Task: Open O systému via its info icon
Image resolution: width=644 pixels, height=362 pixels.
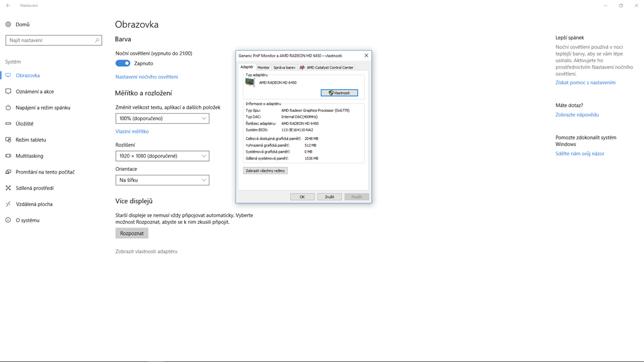Action: [x=8, y=220]
